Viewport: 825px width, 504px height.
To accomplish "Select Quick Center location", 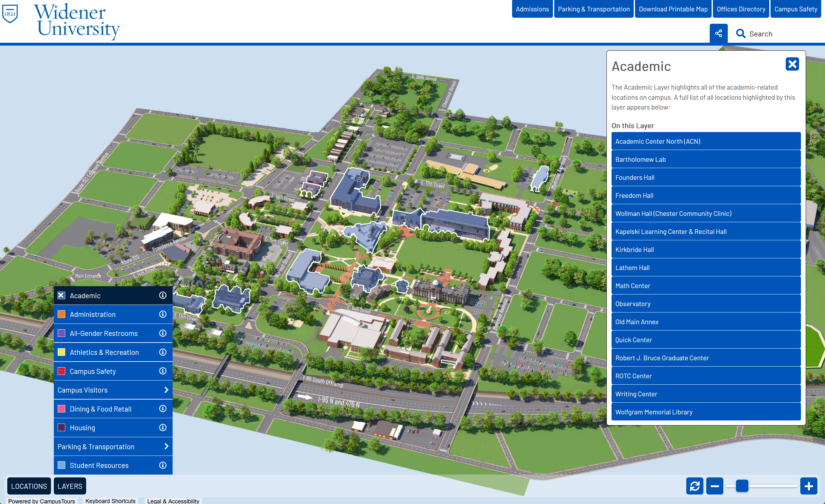I will click(x=706, y=340).
